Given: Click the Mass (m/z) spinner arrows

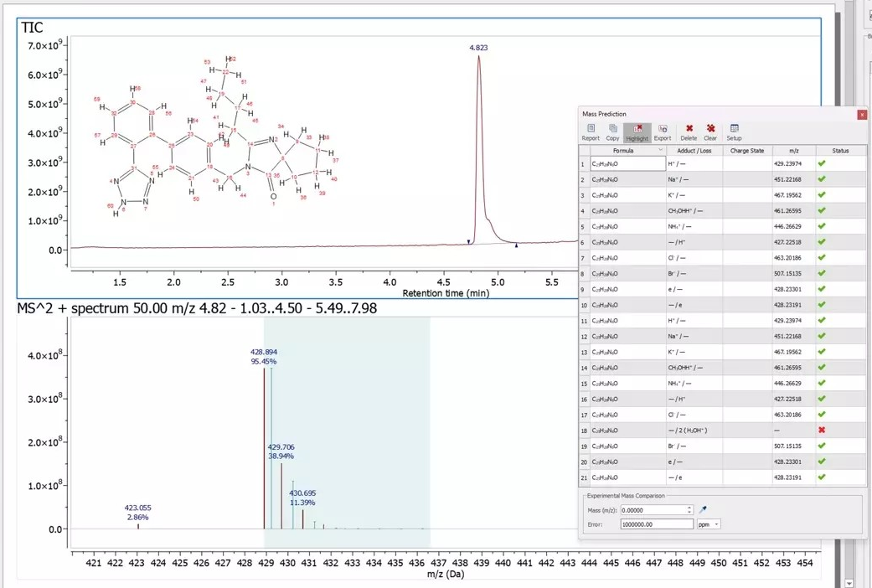Looking at the screenshot, I should coord(689,509).
